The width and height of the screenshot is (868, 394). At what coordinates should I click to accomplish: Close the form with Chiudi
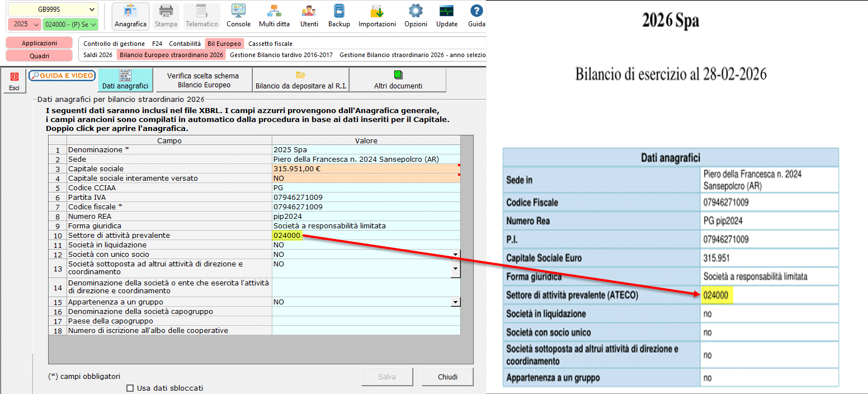(447, 377)
